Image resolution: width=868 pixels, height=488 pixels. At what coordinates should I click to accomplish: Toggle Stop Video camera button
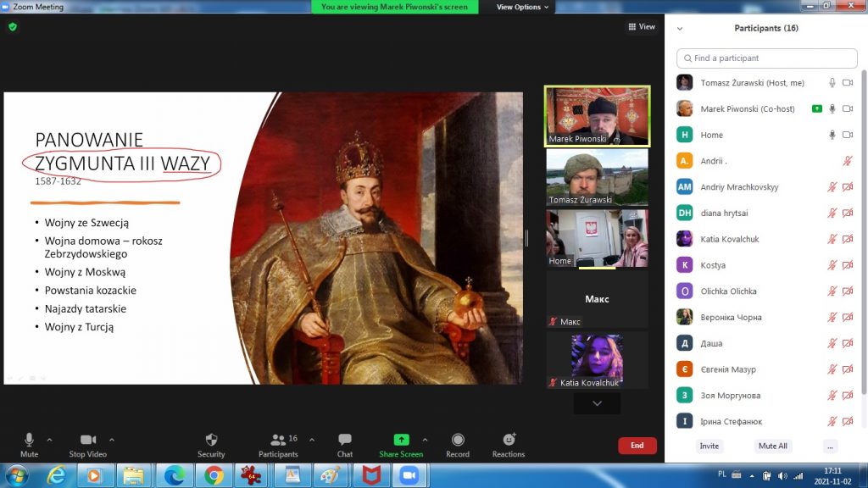[88, 441]
